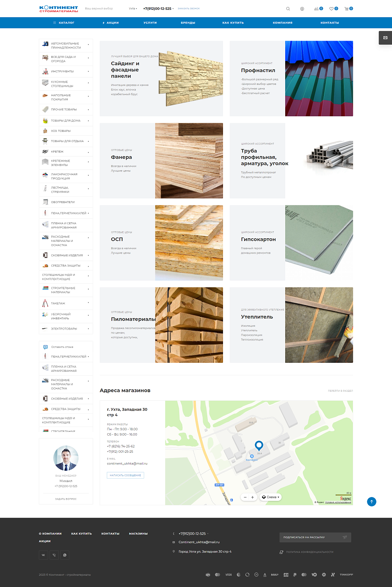The height and width of the screenshot is (587, 392).
Task: Click the Подписаться на рассылку field
Action: pyautogui.click(x=315, y=537)
